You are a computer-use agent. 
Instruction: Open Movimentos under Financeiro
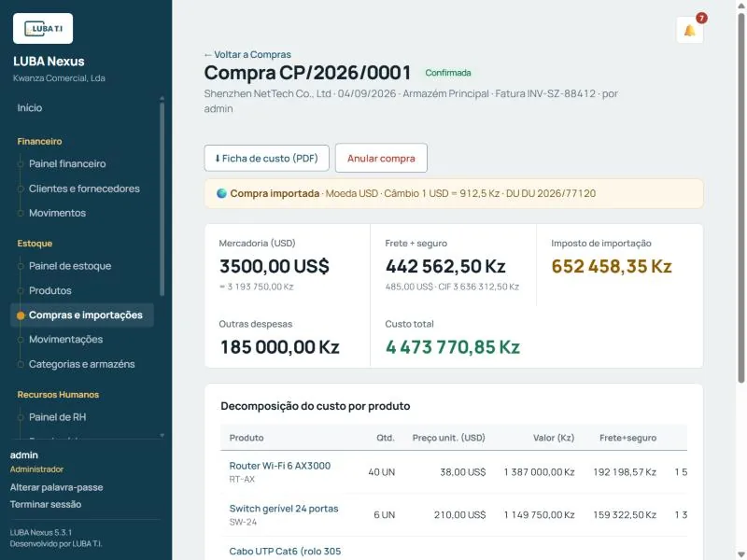coord(57,213)
